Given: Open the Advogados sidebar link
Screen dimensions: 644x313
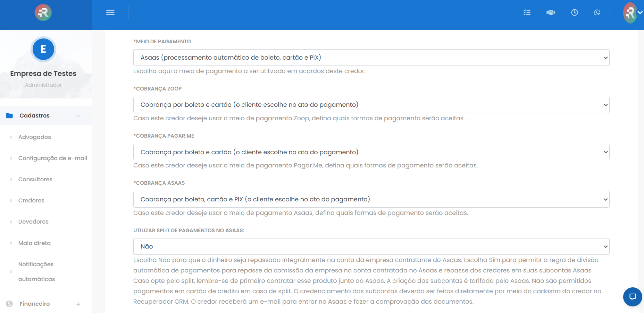Looking at the screenshot, I should coord(34,137).
